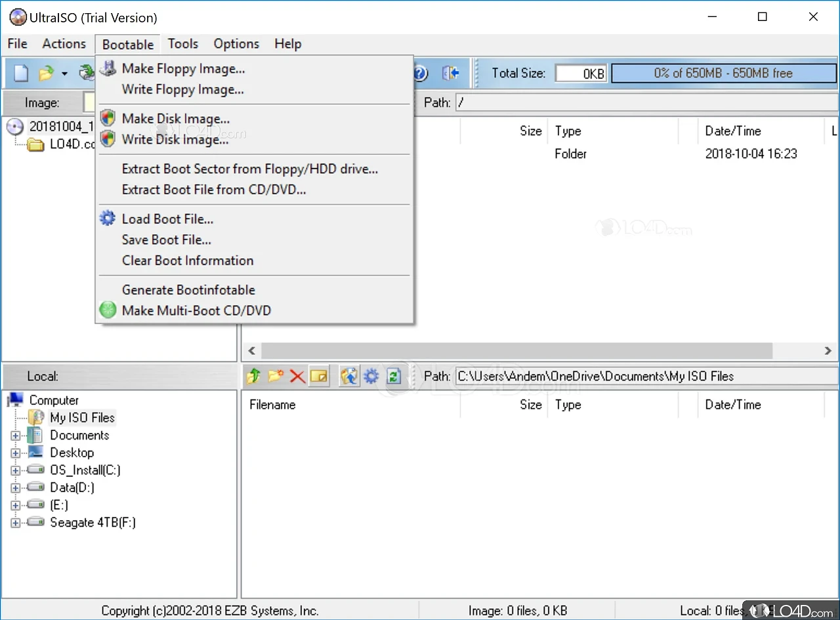Expand the Data(D:) node
The image size is (840, 620).
(16, 488)
